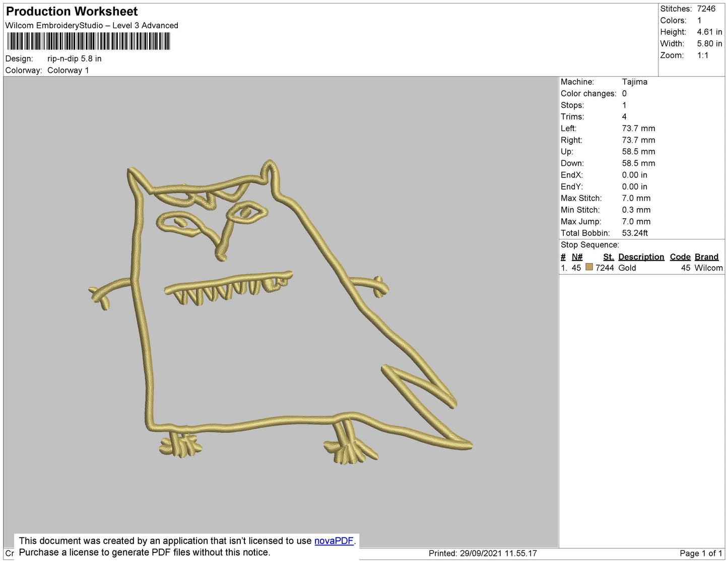Select the Height value 4.61 in

point(709,32)
